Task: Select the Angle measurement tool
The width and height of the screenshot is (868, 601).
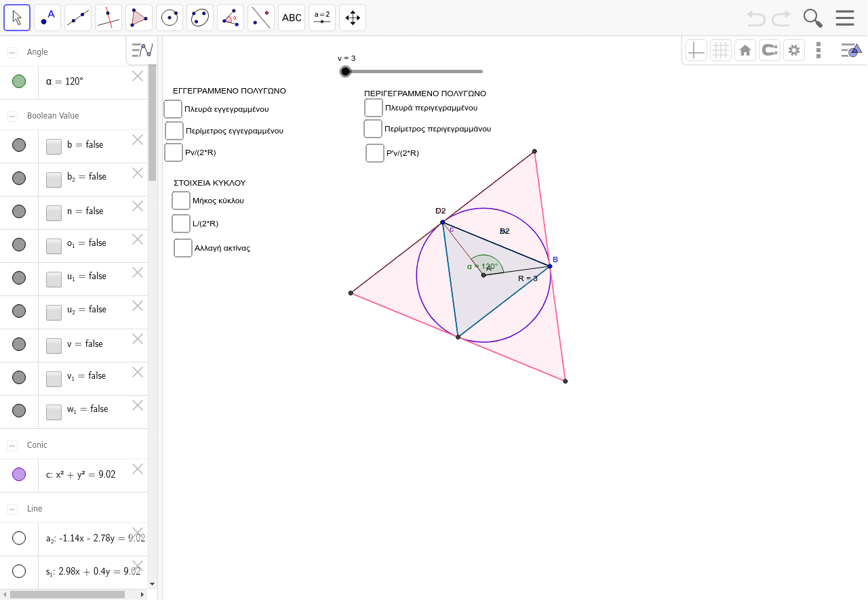Action: click(231, 18)
